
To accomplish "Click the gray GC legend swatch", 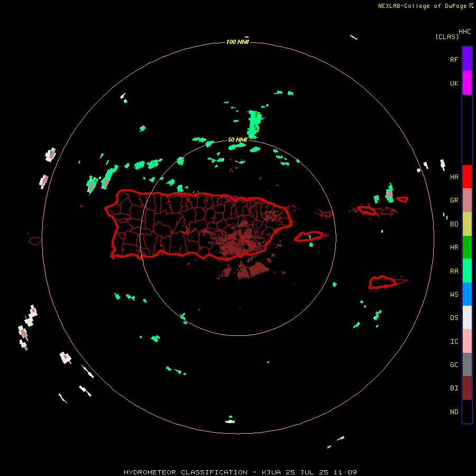I will [x=467, y=364].
